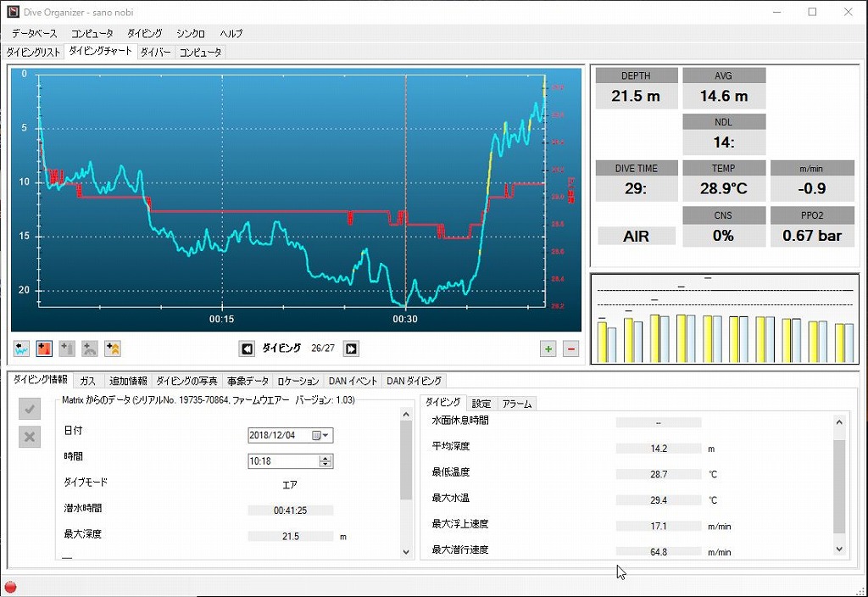Open the シンクロ menu
This screenshot has height=597, width=868.
click(191, 34)
